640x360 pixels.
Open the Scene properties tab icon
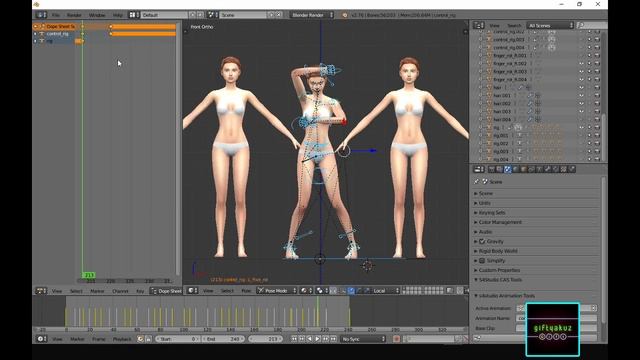[x=507, y=169]
